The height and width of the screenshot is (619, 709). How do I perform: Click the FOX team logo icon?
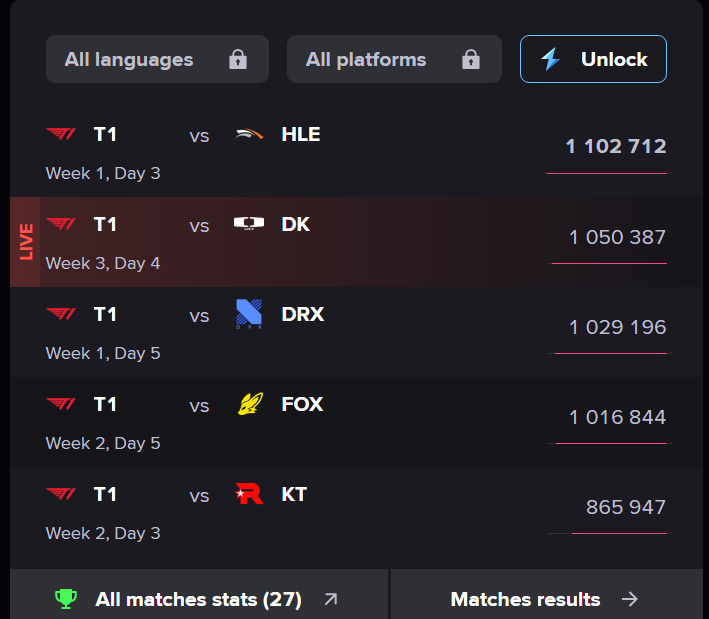click(248, 404)
